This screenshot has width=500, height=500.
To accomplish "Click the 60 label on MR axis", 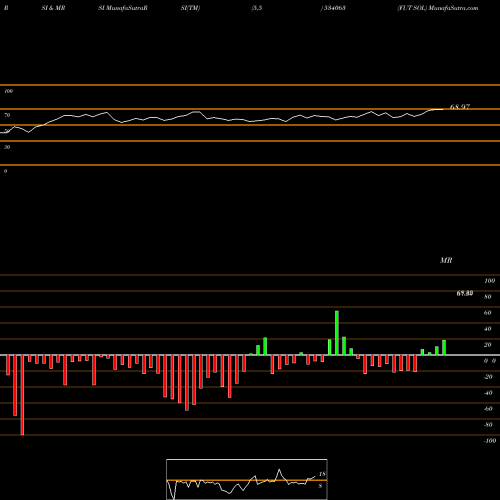I will (x=487, y=313).
